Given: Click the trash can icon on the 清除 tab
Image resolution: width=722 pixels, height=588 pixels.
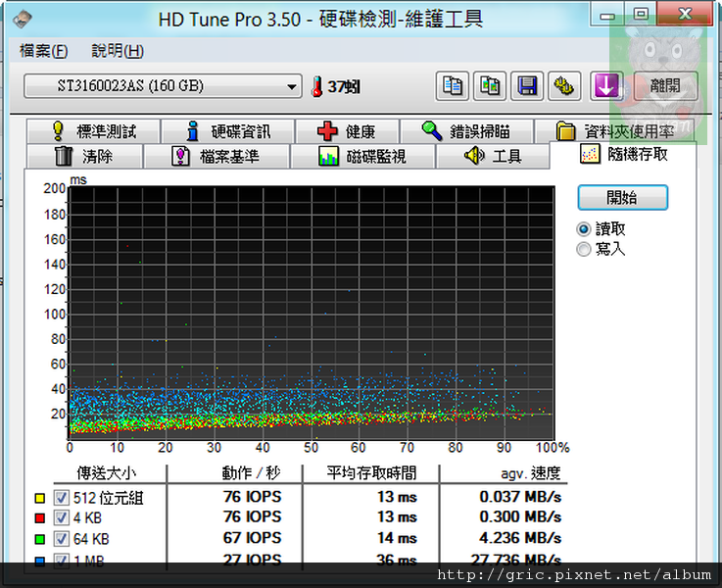Looking at the screenshot, I should pos(64,156).
